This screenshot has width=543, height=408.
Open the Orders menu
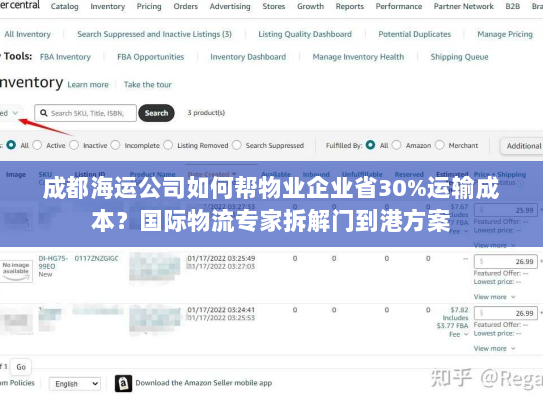(x=186, y=7)
